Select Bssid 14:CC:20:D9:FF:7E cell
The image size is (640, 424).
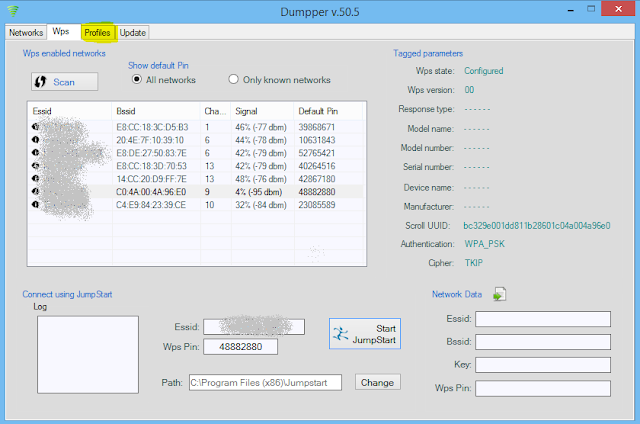pyautogui.click(x=151, y=179)
